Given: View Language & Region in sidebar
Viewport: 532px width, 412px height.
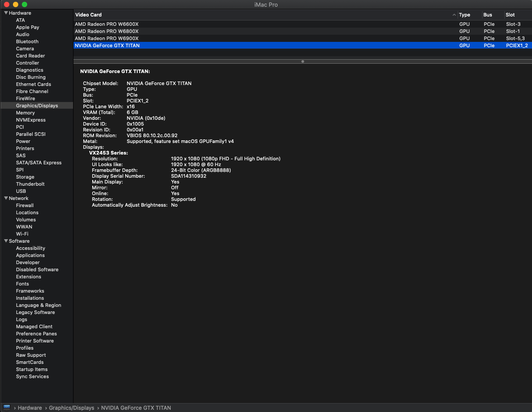Looking at the screenshot, I should (39, 305).
